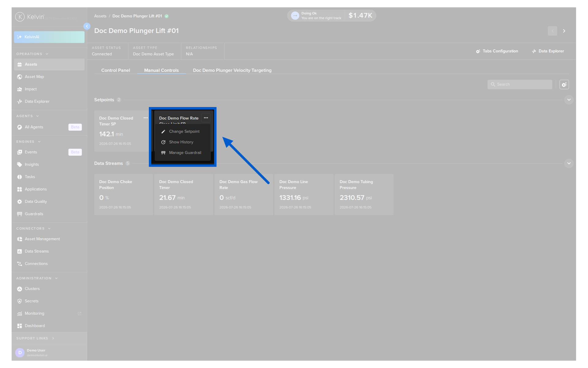Click the $1.47K impact value

click(360, 16)
